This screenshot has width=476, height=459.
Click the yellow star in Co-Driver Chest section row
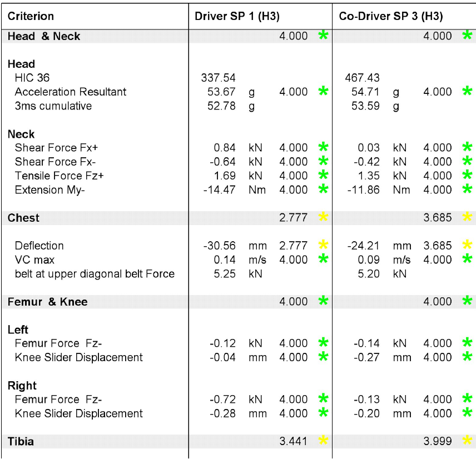point(467,217)
